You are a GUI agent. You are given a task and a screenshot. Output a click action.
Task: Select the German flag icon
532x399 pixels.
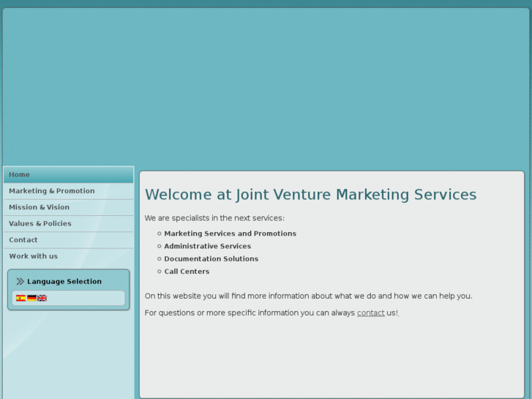pos(31,299)
